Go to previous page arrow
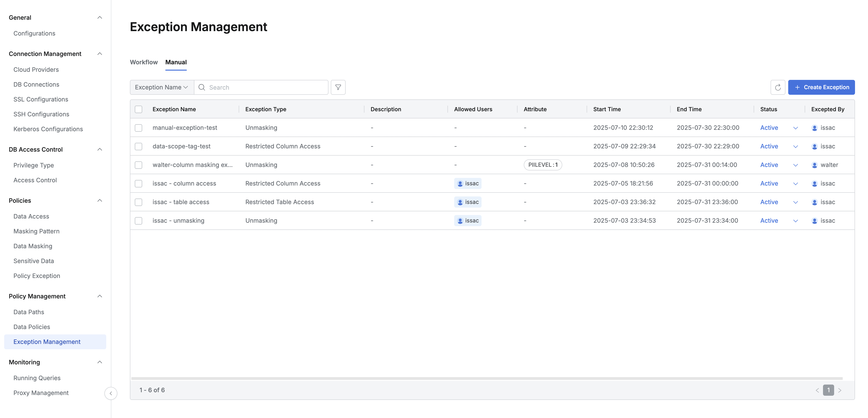Screen dimensions: 868x418 click(x=817, y=390)
